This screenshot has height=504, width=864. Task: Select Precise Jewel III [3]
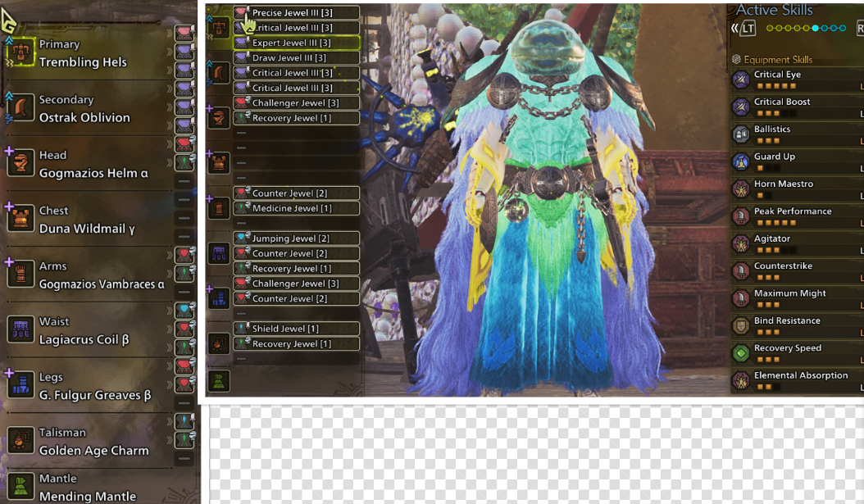(297, 12)
